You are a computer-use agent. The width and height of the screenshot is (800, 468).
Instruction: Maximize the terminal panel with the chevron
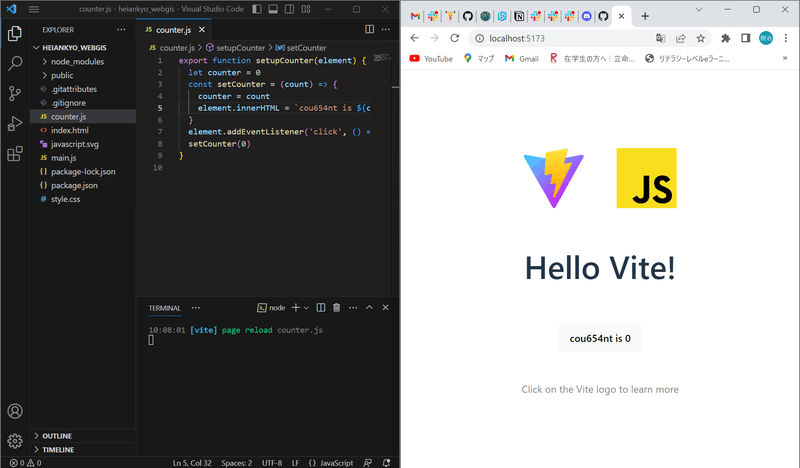pyautogui.click(x=369, y=307)
